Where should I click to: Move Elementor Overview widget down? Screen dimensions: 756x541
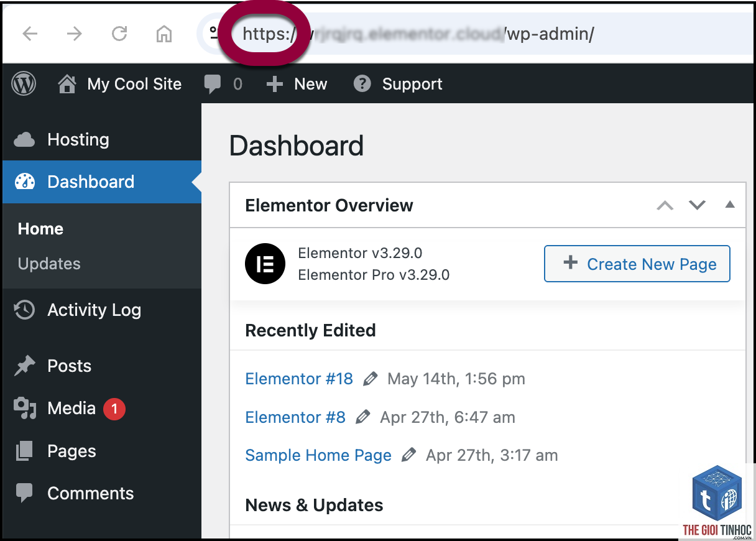click(698, 205)
